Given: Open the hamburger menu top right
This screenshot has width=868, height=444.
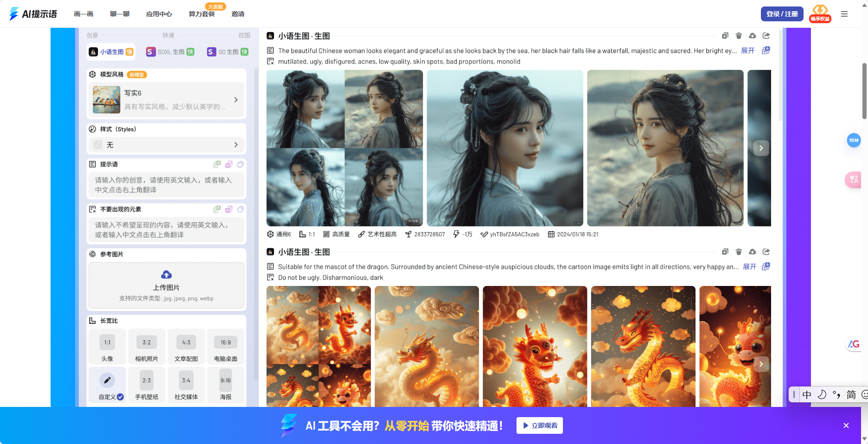Looking at the screenshot, I should pos(844,14).
